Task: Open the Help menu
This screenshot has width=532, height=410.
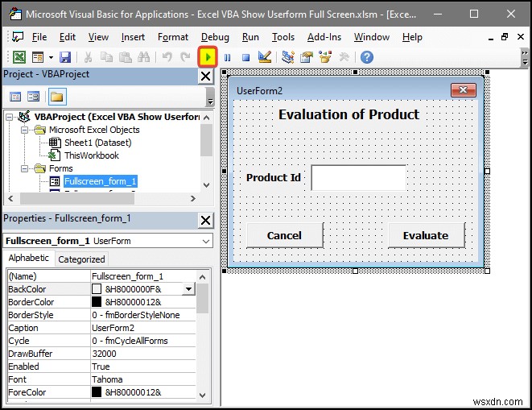Action: click(412, 37)
